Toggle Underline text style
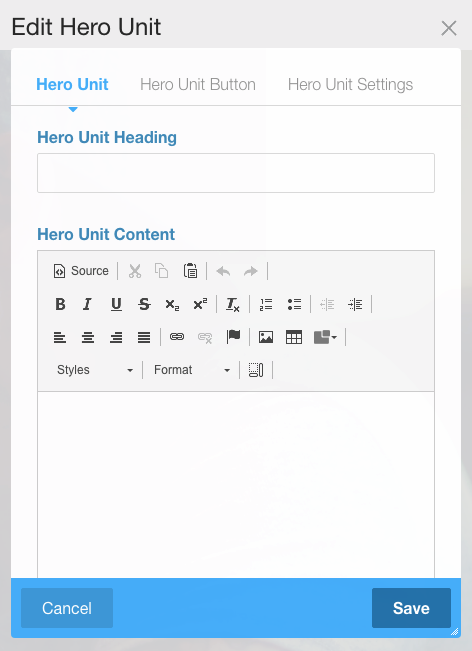This screenshot has height=651, width=472. click(116, 304)
